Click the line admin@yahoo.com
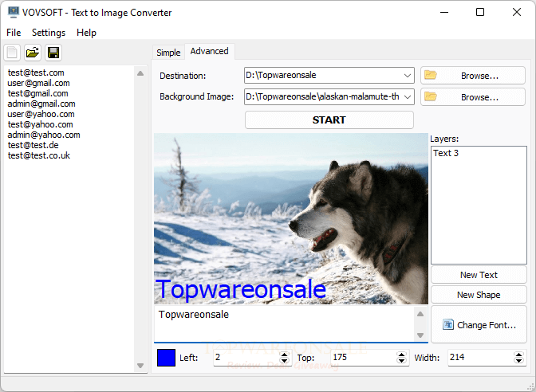Viewport: 536px width, 392px height. click(44, 135)
